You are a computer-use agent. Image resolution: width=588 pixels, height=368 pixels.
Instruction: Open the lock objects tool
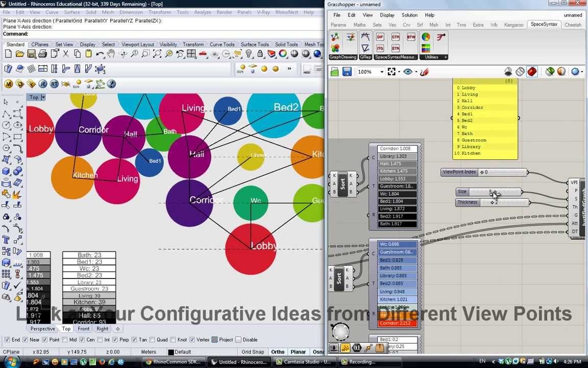pos(260,54)
